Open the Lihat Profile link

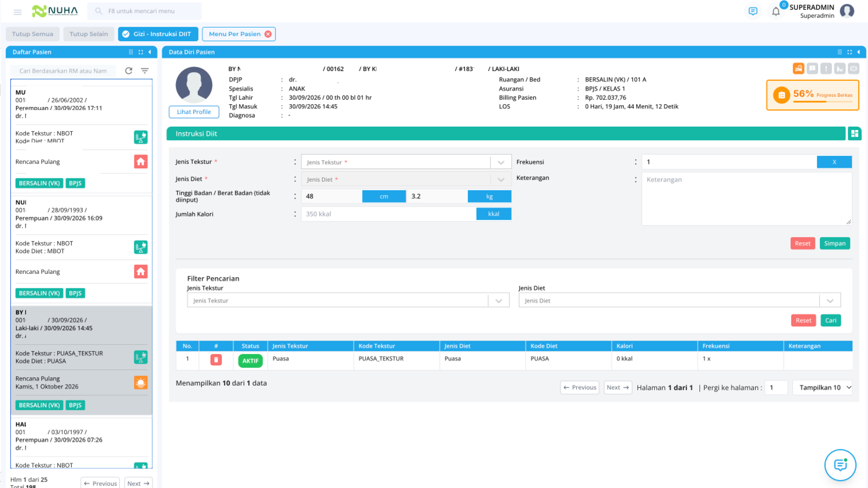194,112
